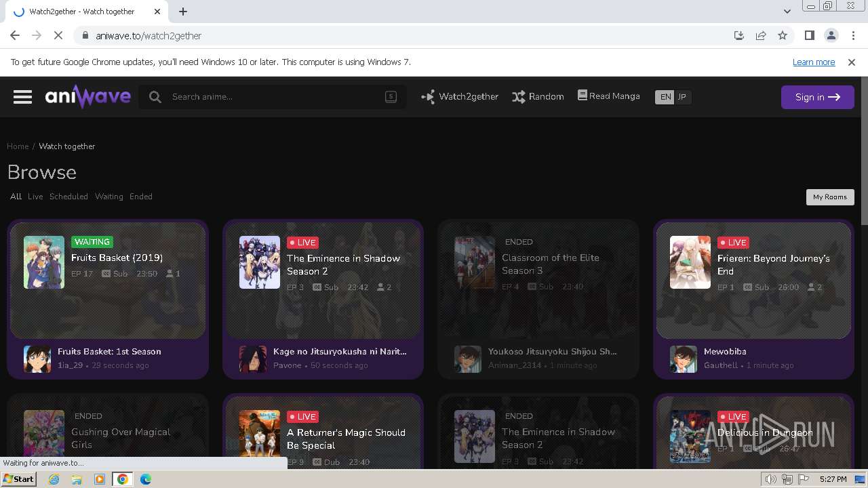This screenshot has height=488, width=868.
Task: Close the Watch2gether browser tab
Action: pos(157,12)
